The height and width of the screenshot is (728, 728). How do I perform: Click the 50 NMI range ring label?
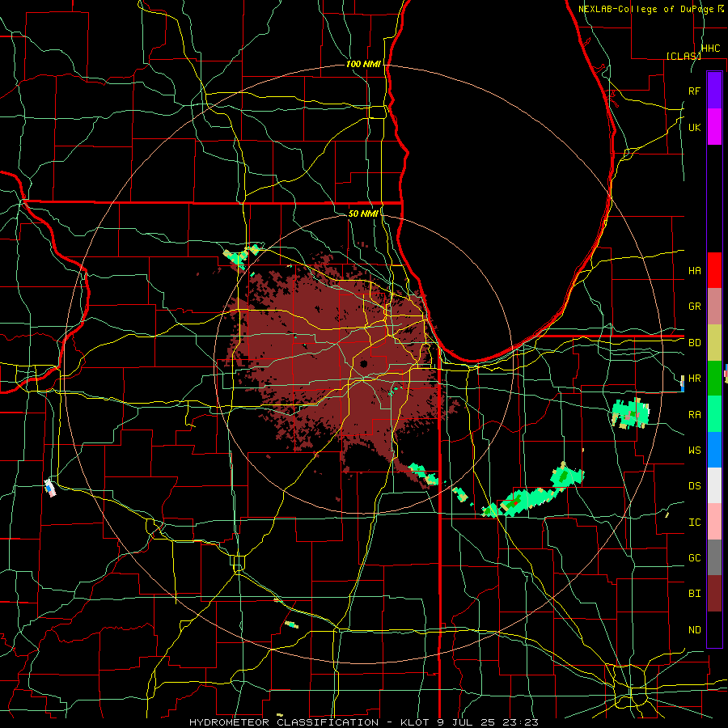(x=363, y=214)
